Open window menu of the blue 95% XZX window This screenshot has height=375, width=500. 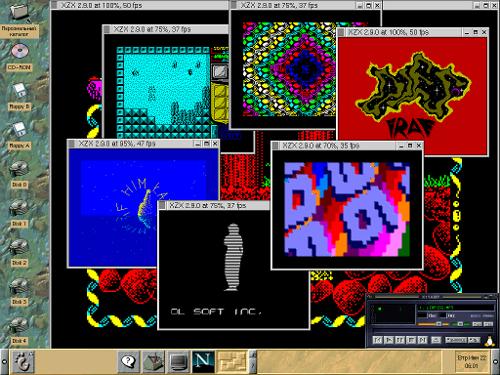click(71, 144)
